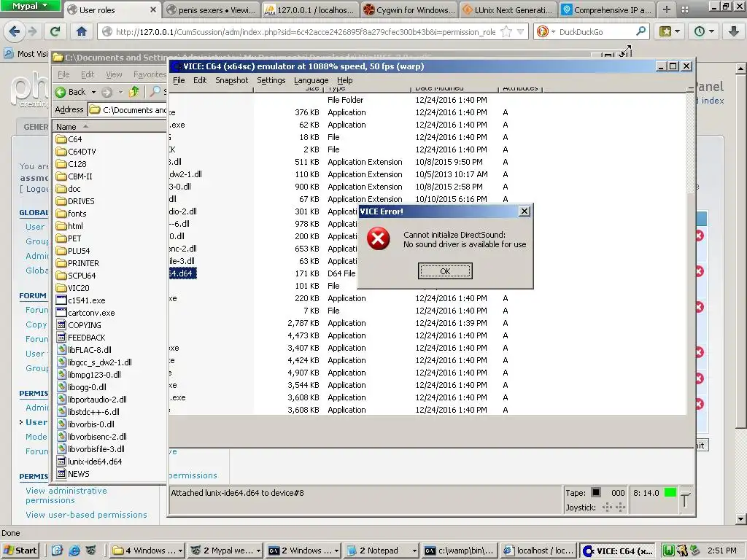Select the DRIVES folder in Explorer
Image resolution: width=747 pixels, height=560 pixels.
75,201
